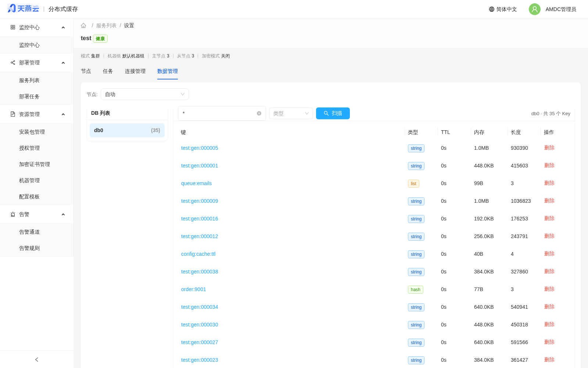Click the 部署管理 share icon

coord(13,63)
